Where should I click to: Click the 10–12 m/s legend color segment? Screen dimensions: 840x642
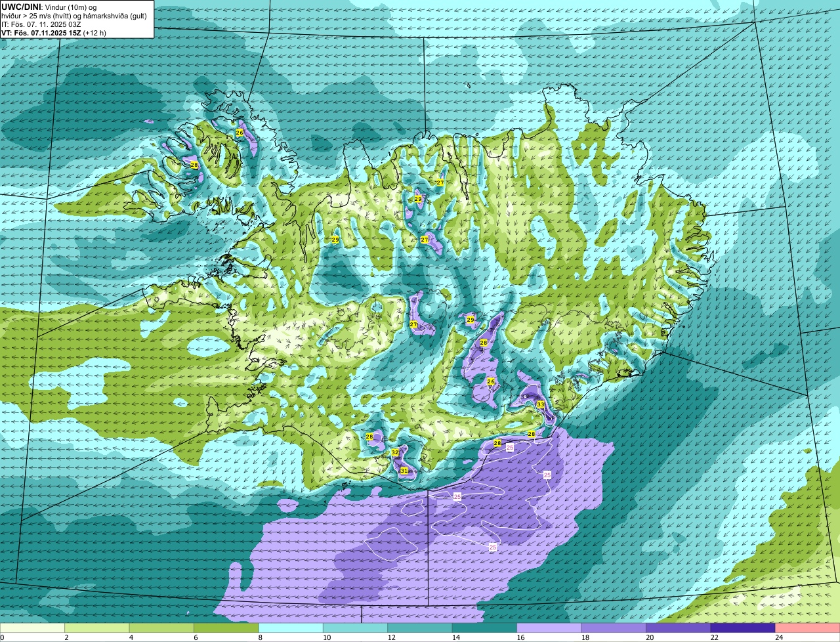point(356,628)
